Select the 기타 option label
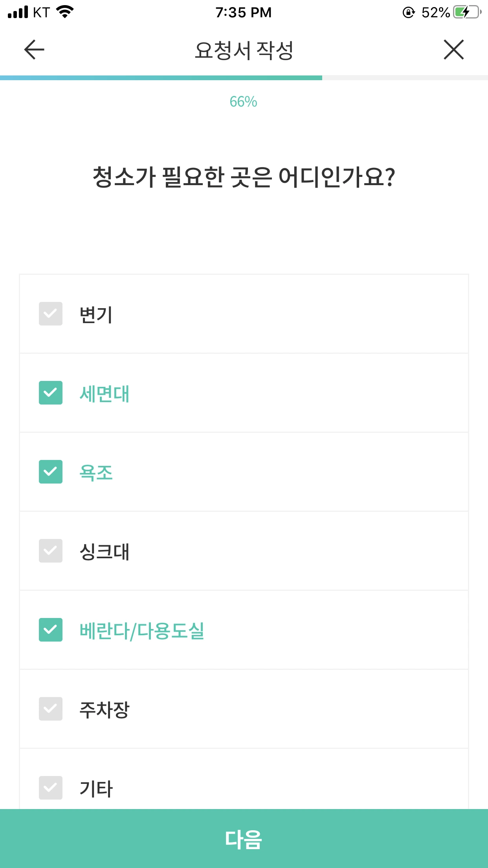488x868 pixels. [x=96, y=789]
